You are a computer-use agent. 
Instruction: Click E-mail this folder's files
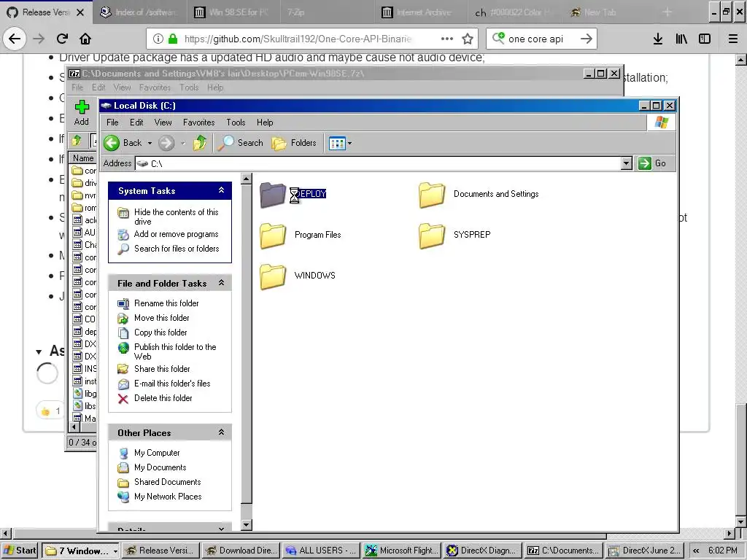[x=172, y=384]
